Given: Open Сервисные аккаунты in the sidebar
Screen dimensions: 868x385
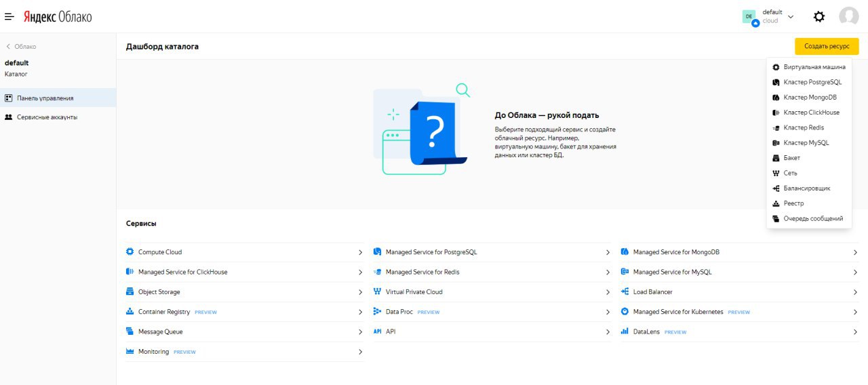Looking at the screenshot, I should pos(58,117).
